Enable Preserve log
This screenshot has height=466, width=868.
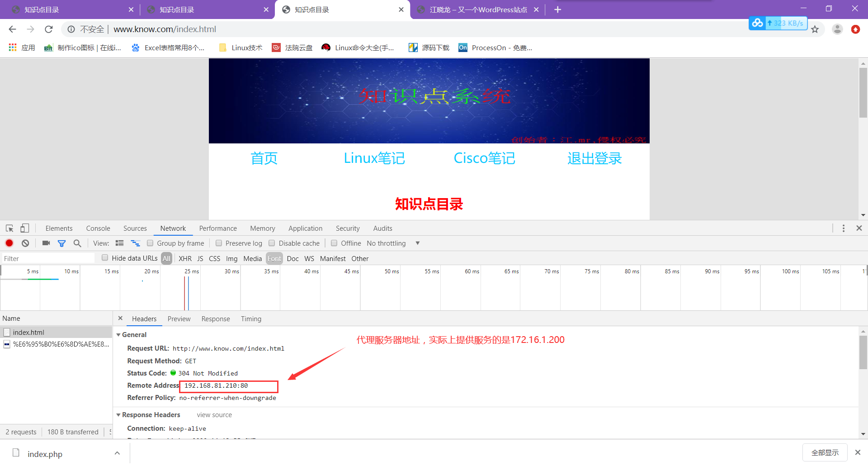(219, 243)
